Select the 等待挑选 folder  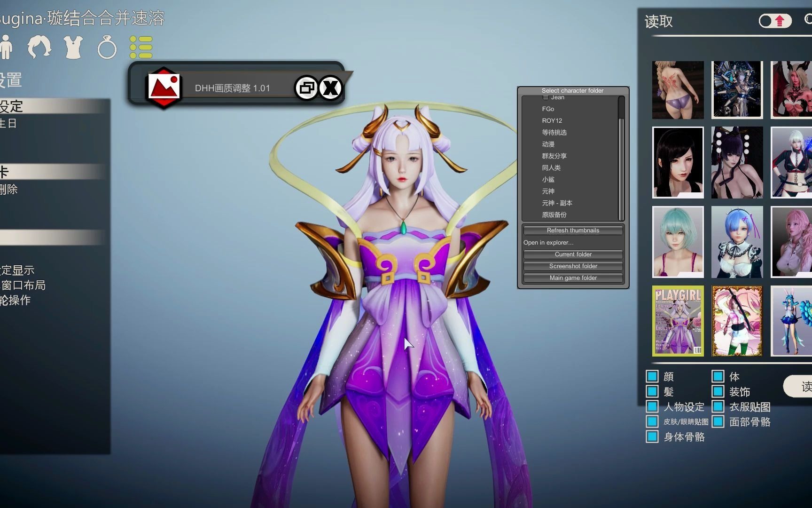[554, 132]
